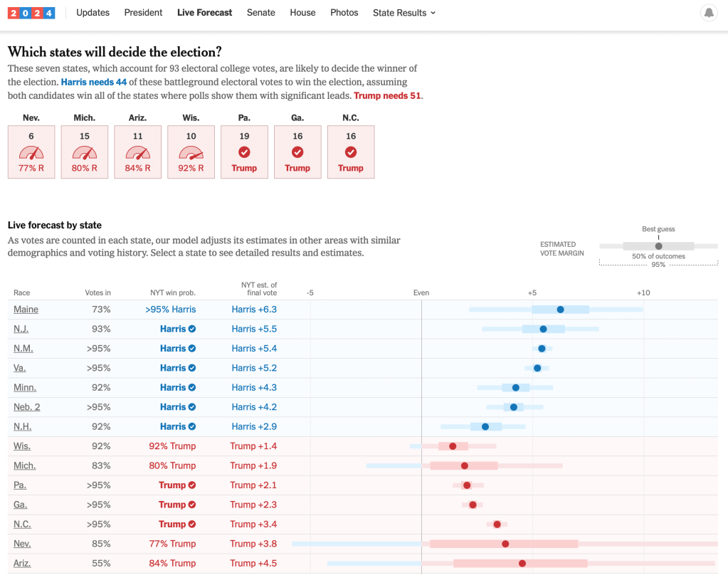Image resolution: width=728 pixels, height=580 pixels.
Task: Switch to the Senate tab
Action: 261,13
